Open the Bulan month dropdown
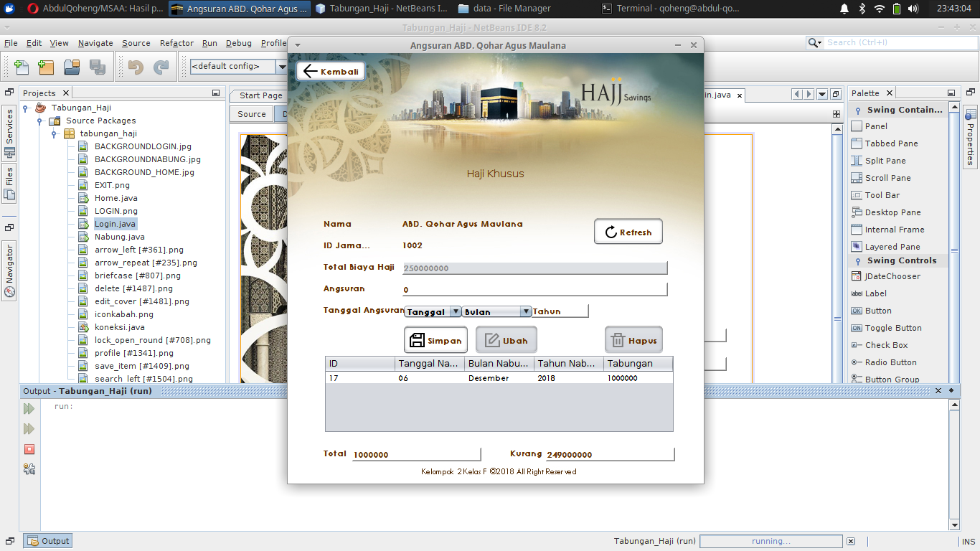Screen dimensions: 980x551 pos(496,312)
